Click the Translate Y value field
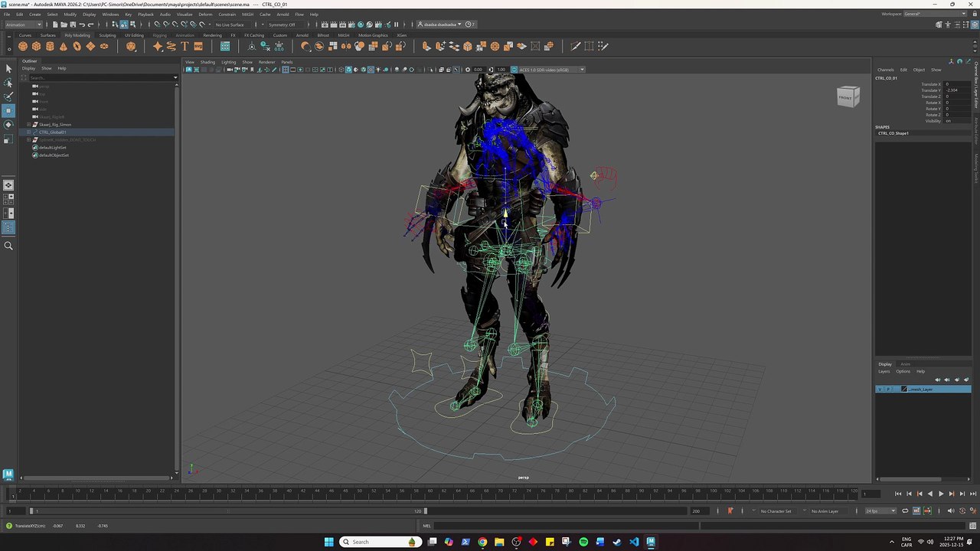The image size is (980, 551). (x=957, y=90)
